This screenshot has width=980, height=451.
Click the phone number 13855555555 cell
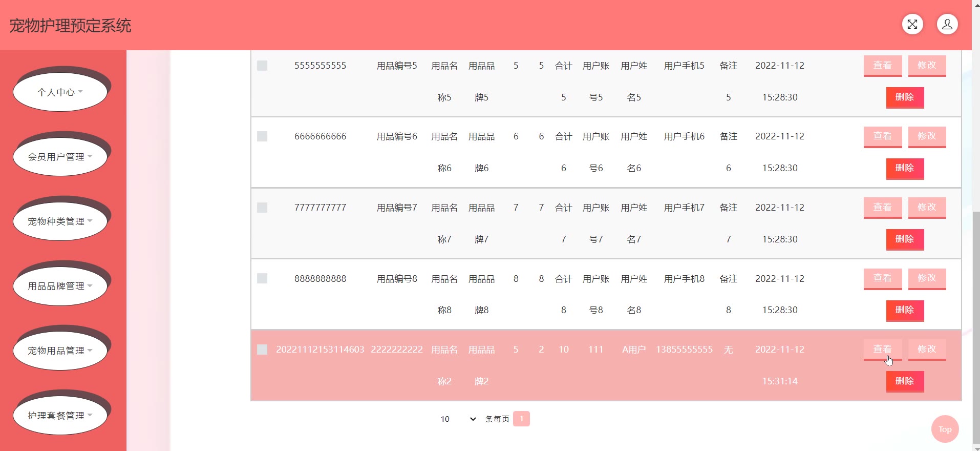click(x=684, y=350)
